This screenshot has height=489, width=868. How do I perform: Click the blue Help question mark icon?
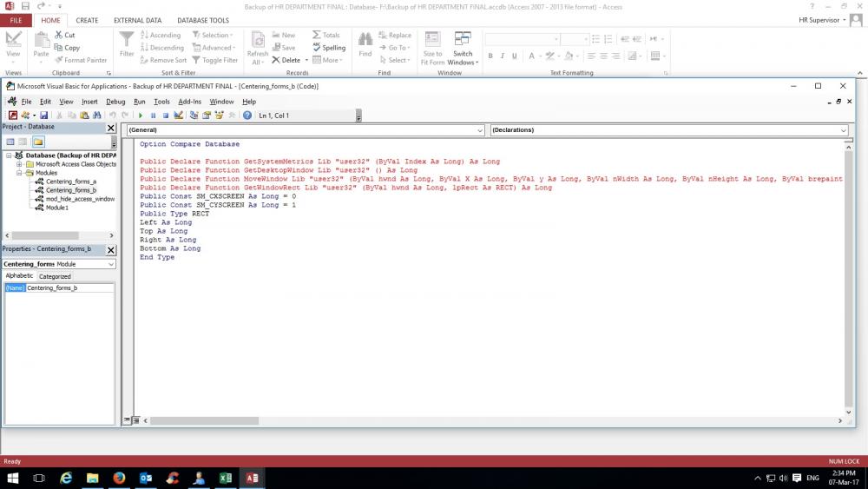(x=247, y=116)
